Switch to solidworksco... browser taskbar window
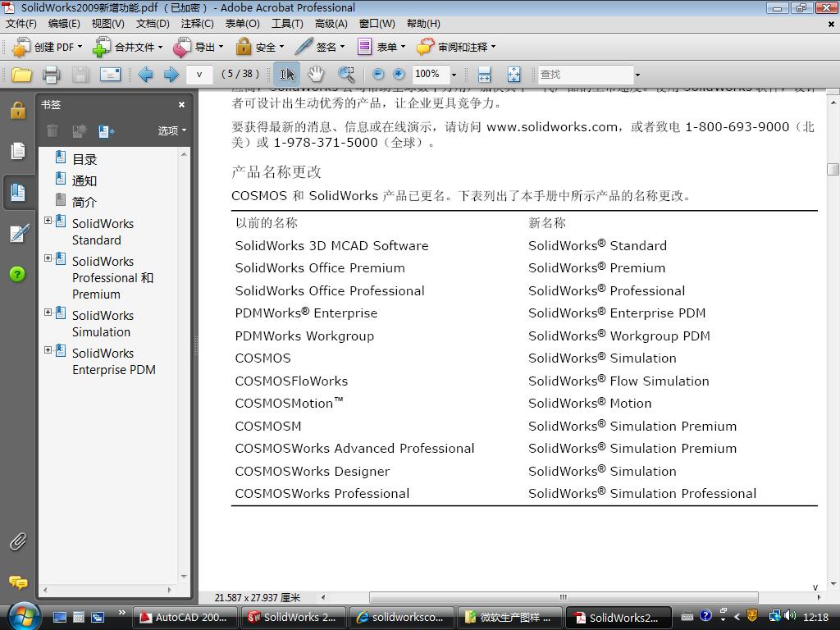 point(402,617)
